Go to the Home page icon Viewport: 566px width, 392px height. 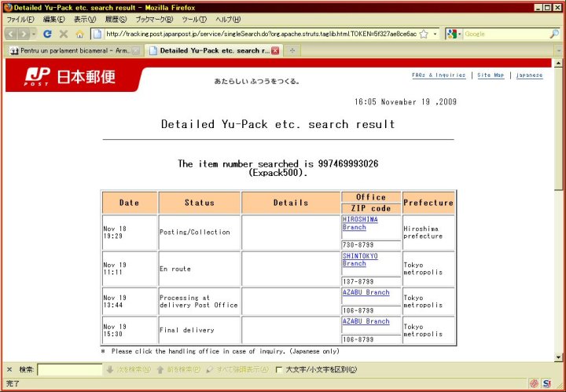point(79,34)
